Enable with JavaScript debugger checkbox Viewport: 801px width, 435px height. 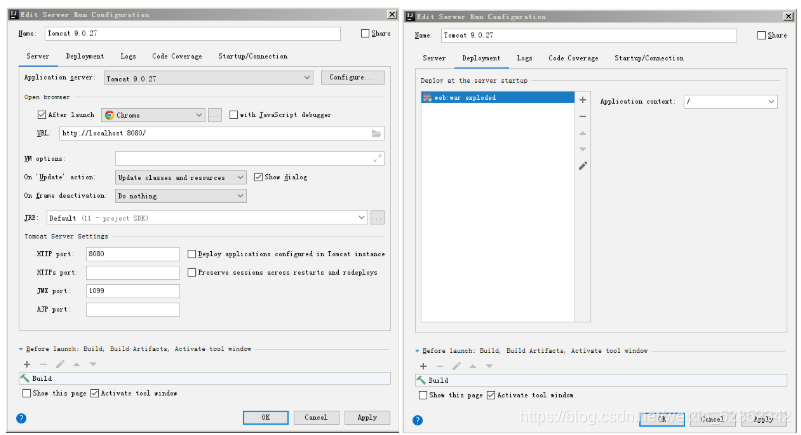pyautogui.click(x=233, y=115)
